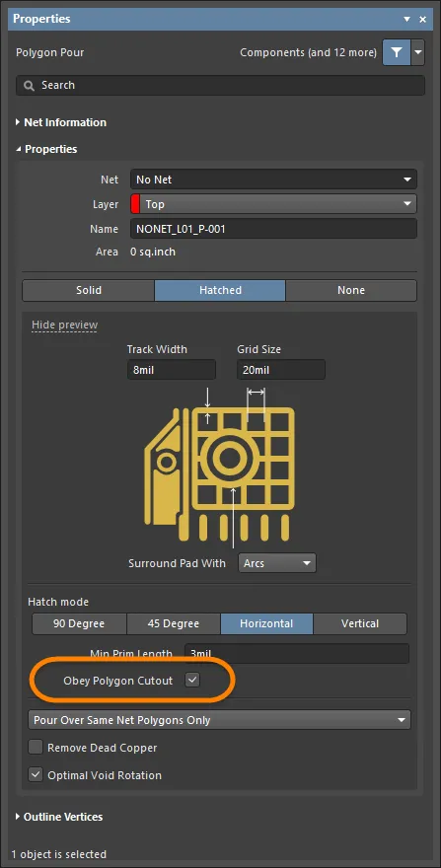Click into the Search field
Screen dimensions: 441x868
point(221,85)
